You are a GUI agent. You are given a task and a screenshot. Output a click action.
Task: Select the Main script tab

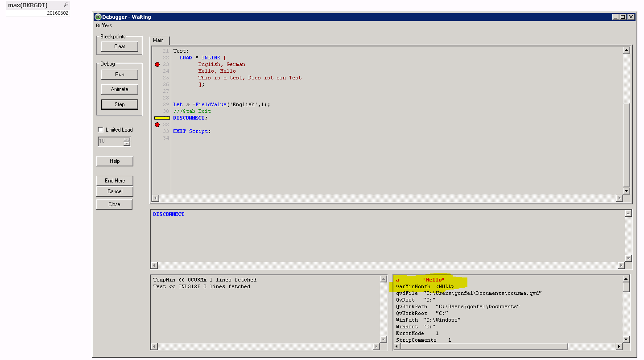point(158,40)
